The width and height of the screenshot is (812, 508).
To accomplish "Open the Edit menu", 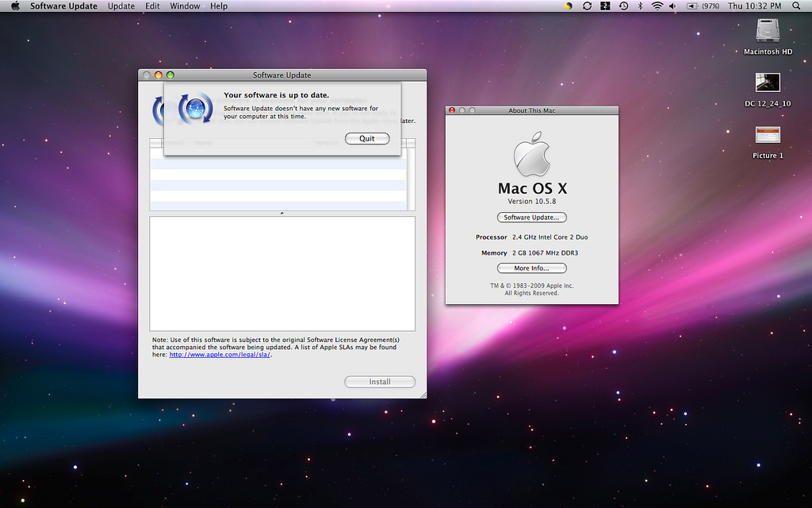I will tap(152, 6).
